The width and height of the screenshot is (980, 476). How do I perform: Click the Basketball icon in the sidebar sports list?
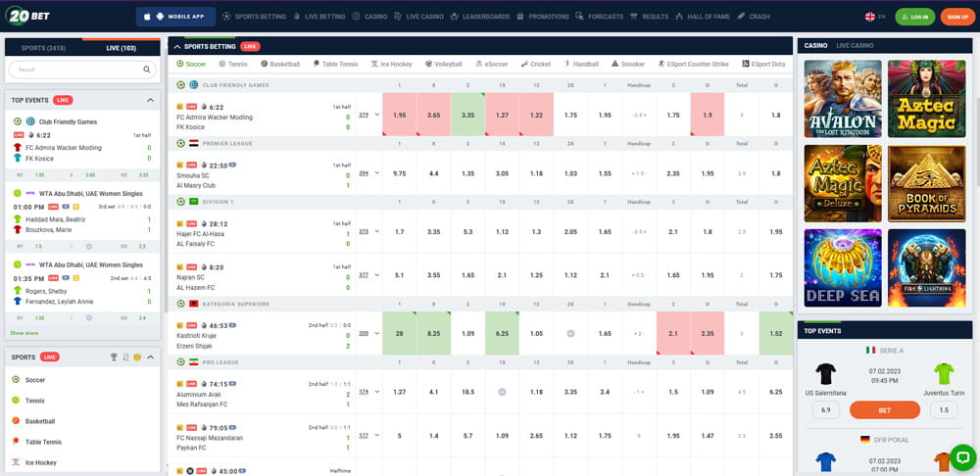pos(16,421)
